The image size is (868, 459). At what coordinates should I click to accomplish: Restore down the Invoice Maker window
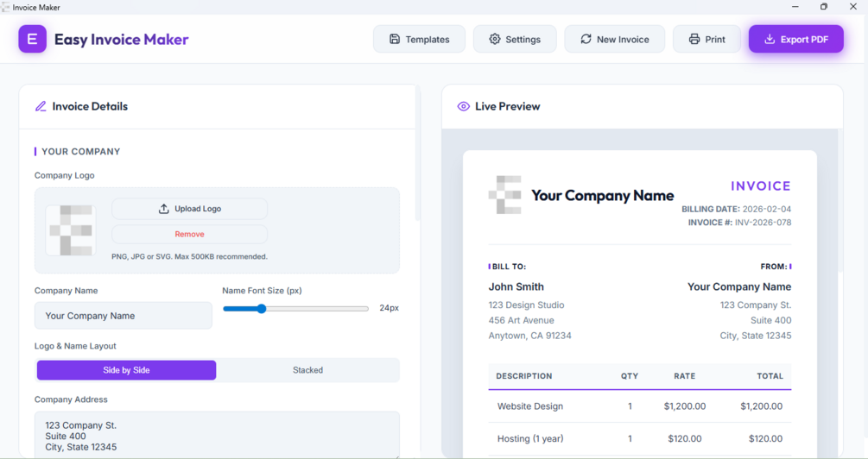(x=823, y=7)
